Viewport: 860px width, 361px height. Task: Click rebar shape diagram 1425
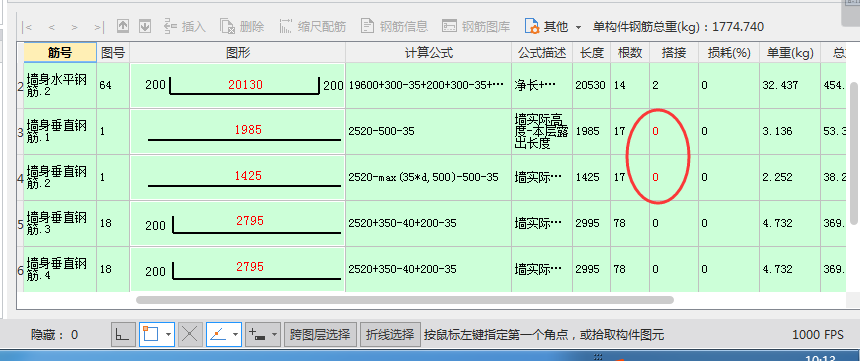click(237, 177)
